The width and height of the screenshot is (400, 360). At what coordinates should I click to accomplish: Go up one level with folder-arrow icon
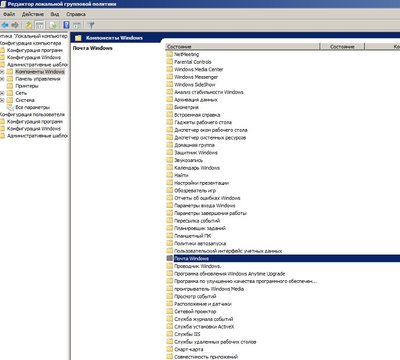click(x=29, y=25)
